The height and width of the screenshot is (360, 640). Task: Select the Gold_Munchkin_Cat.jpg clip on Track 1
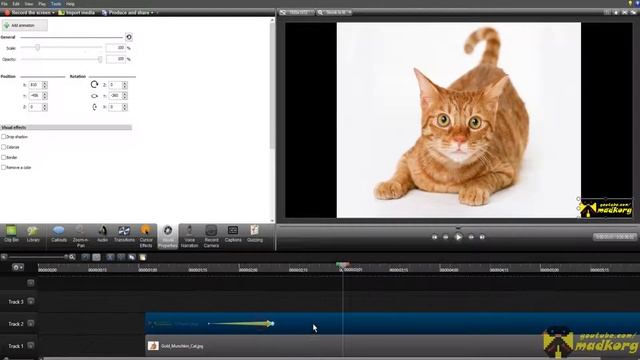coord(393,346)
